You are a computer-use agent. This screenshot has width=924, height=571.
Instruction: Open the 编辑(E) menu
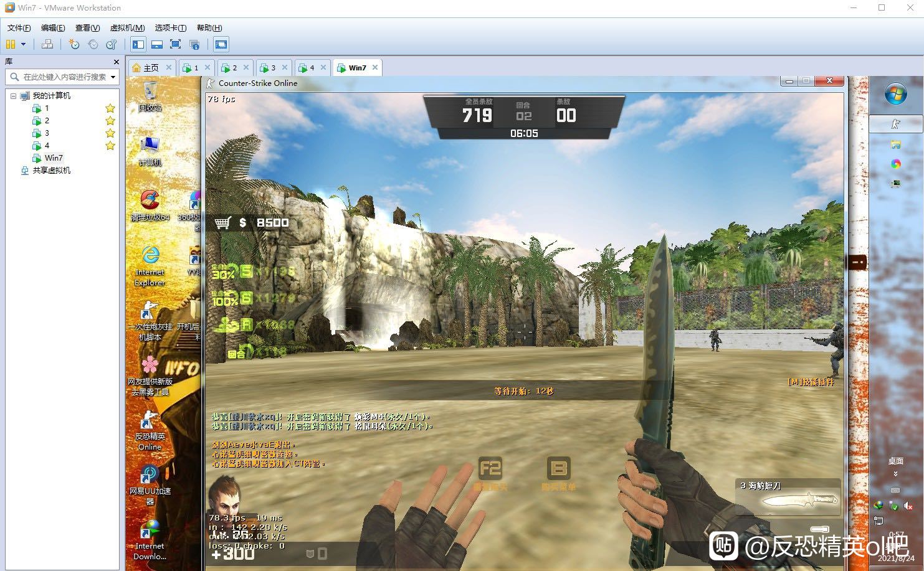pos(53,28)
